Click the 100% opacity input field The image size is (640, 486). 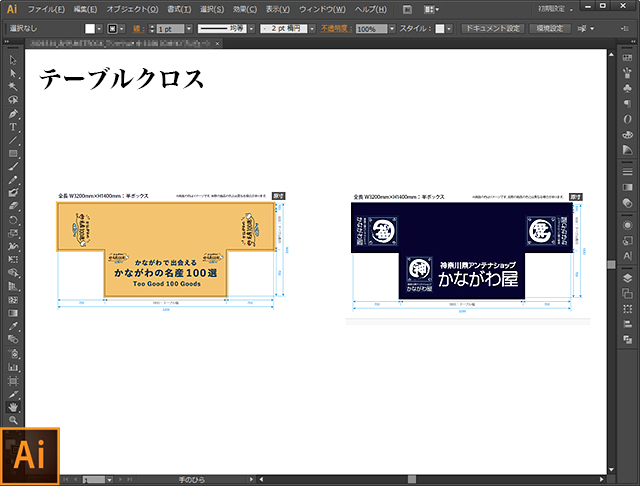tap(371, 29)
